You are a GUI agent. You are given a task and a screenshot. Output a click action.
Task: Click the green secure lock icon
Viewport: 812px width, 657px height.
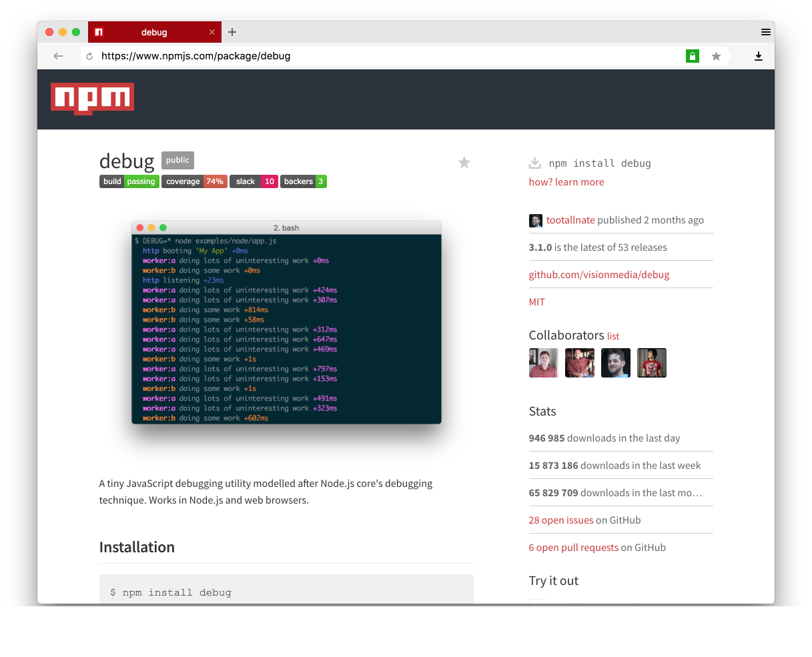(x=693, y=57)
